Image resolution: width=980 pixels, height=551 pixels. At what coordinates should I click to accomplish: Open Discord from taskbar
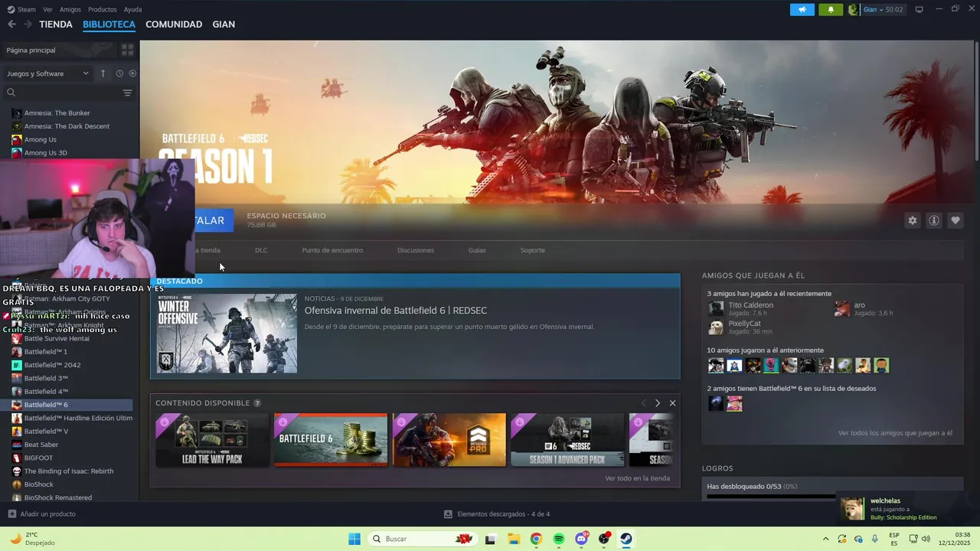582,539
